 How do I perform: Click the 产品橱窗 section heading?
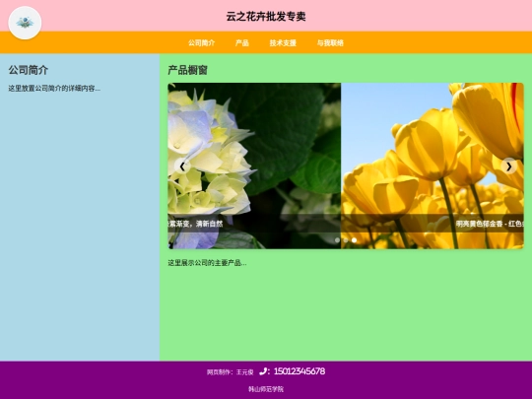pos(187,70)
